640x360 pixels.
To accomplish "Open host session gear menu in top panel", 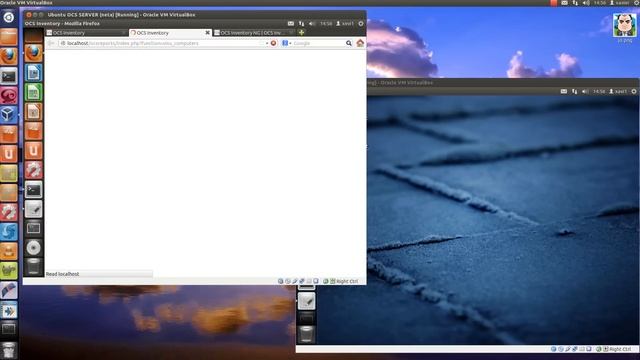I will coord(637,3).
